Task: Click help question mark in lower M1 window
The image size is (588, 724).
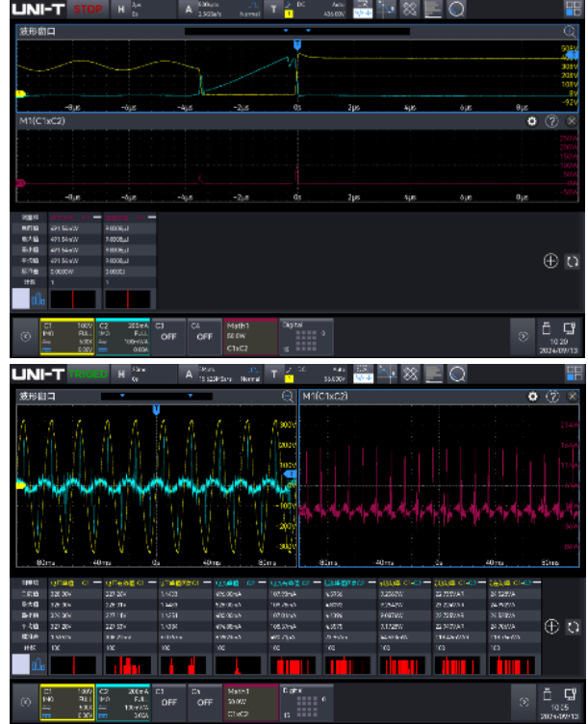Action: (552, 397)
